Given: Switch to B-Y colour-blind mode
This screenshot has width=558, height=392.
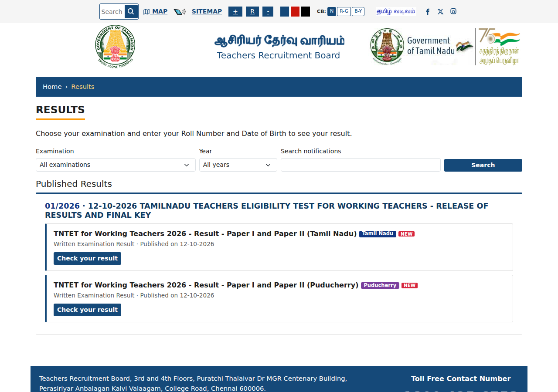Looking at the screenshot, I should coord(358,11).
